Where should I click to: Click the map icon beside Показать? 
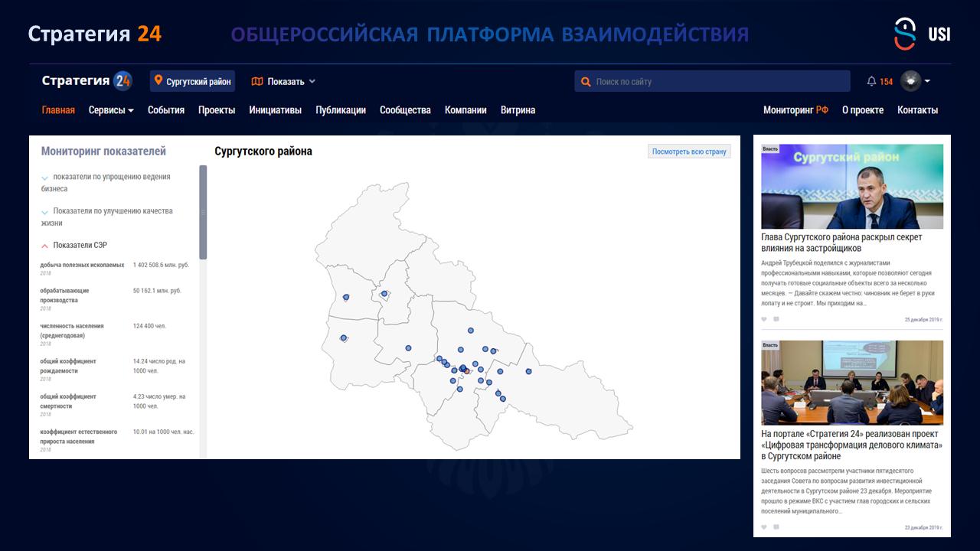pyautogui.click(x=257, y=82)
